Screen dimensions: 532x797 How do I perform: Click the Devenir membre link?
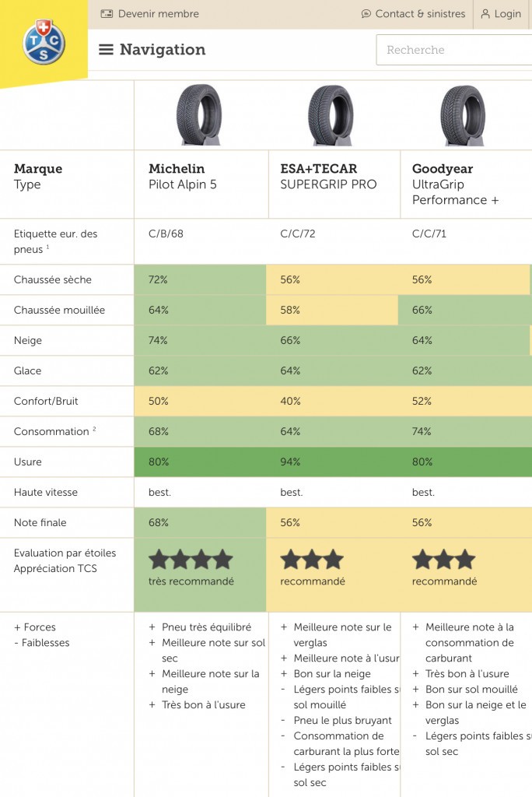click(x=159, y=14)
